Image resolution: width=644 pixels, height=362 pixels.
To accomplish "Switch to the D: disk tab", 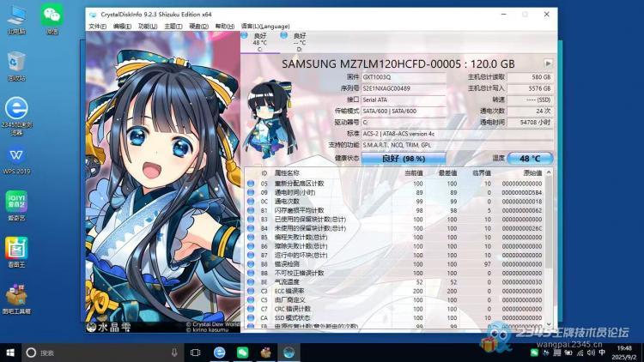I will click(299, 42).
